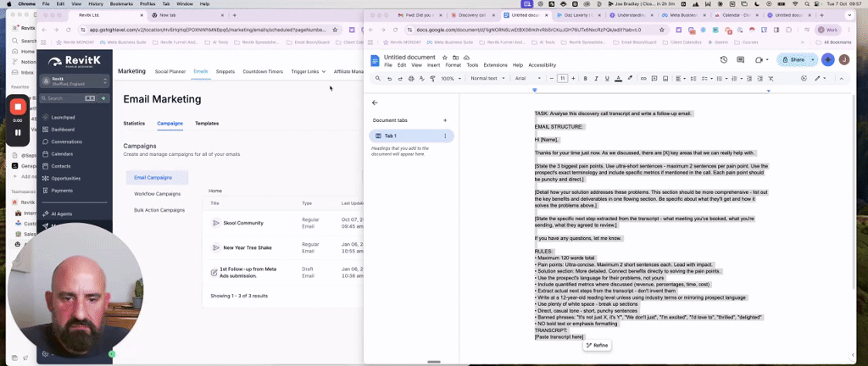Screen dimensions: 868x366
Task: Decrease font size with minus button
Action: pyautogui.click(x=552, y=79)
